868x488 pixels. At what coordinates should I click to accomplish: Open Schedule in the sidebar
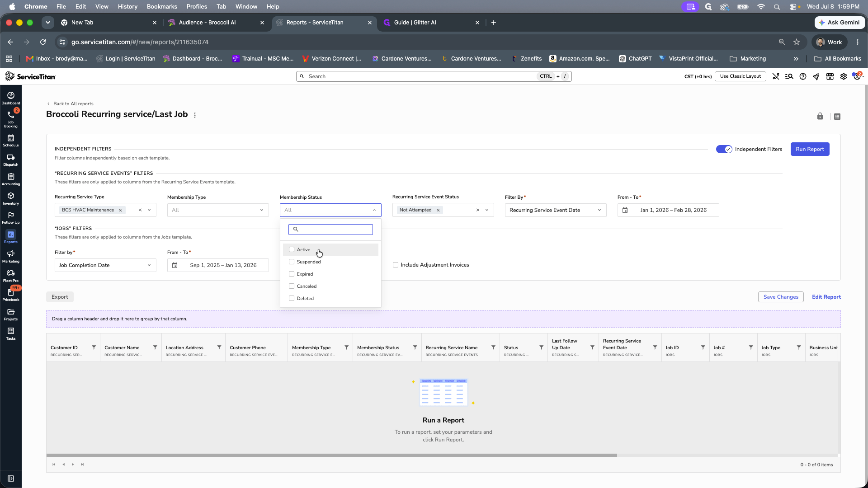(x=11, y=141)
